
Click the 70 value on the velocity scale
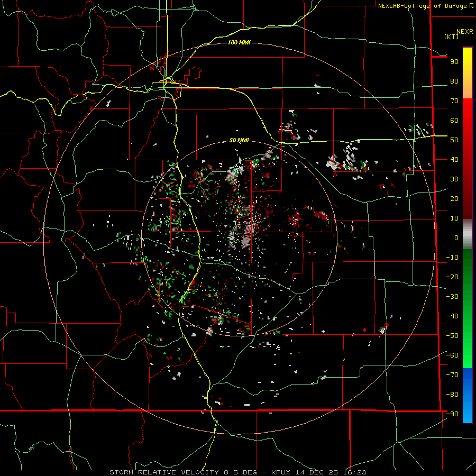(x=454, y=101)
